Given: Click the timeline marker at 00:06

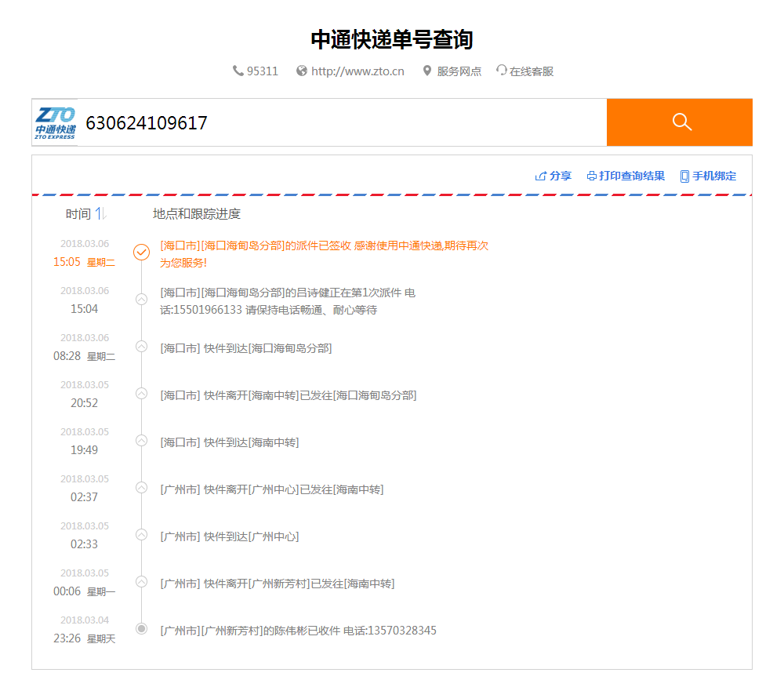Looking at the screenshot, I should point(141,581).
